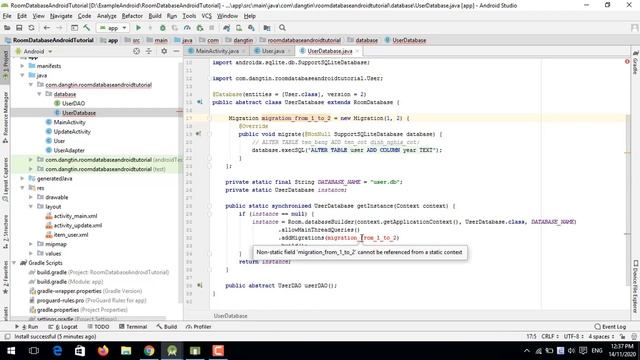Switch to User.java editor tab
Viewport: 640px width, 360px height.
pos(273,51)
